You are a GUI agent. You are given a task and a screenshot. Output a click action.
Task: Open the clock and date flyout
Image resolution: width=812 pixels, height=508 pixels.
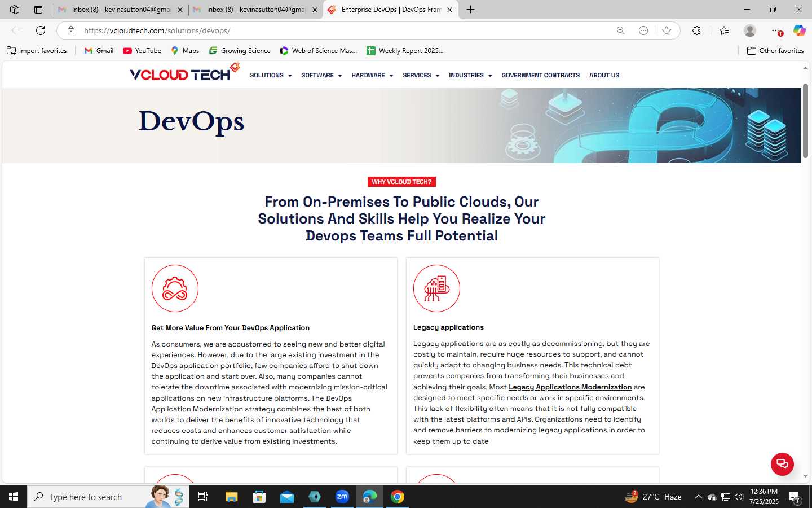[764, 497]
